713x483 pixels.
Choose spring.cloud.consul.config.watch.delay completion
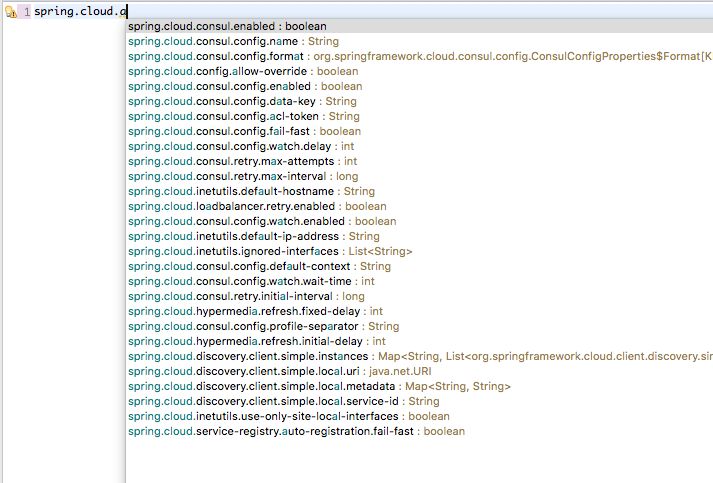pyautogui.click(x=419, y=146)
